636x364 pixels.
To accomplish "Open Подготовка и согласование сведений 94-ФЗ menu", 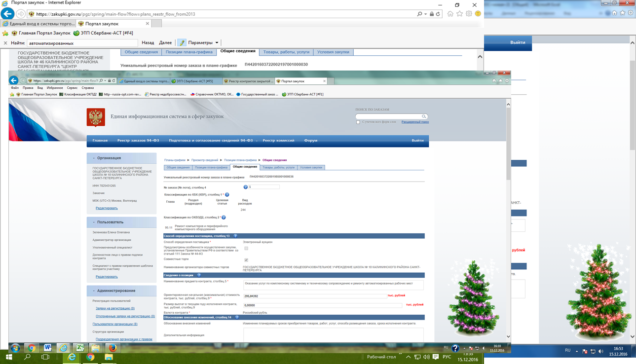I will click(211, 141).
